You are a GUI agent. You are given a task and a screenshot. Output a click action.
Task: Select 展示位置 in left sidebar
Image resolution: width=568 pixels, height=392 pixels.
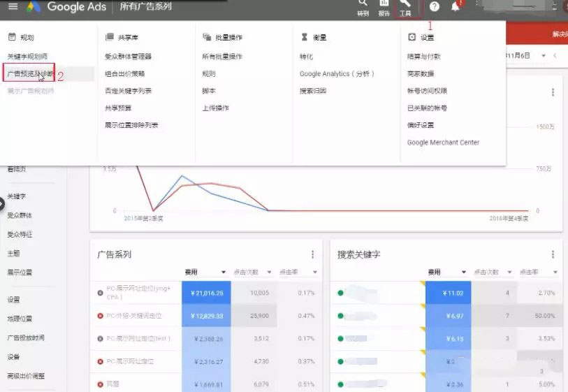coord(20,272)
